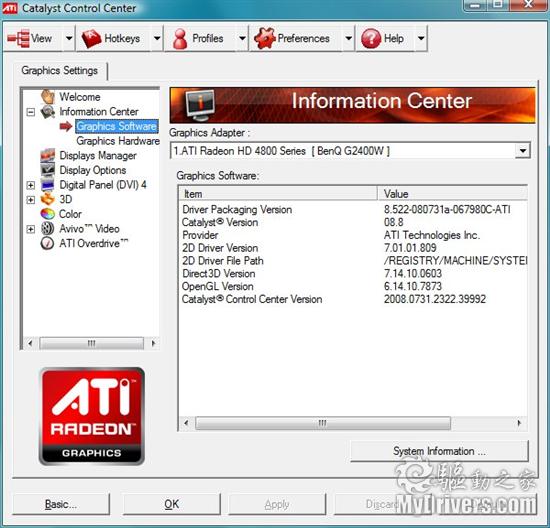Click the Basic button

(x=61, y=504)
